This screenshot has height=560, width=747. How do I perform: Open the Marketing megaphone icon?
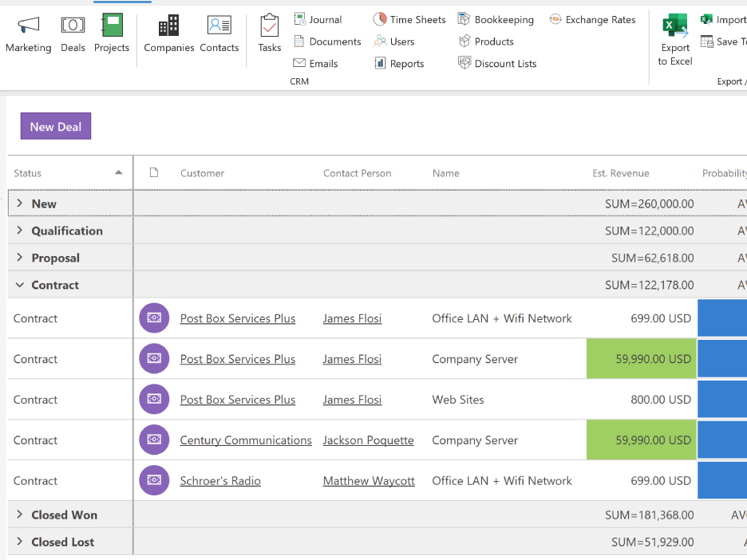click(29, 25)
